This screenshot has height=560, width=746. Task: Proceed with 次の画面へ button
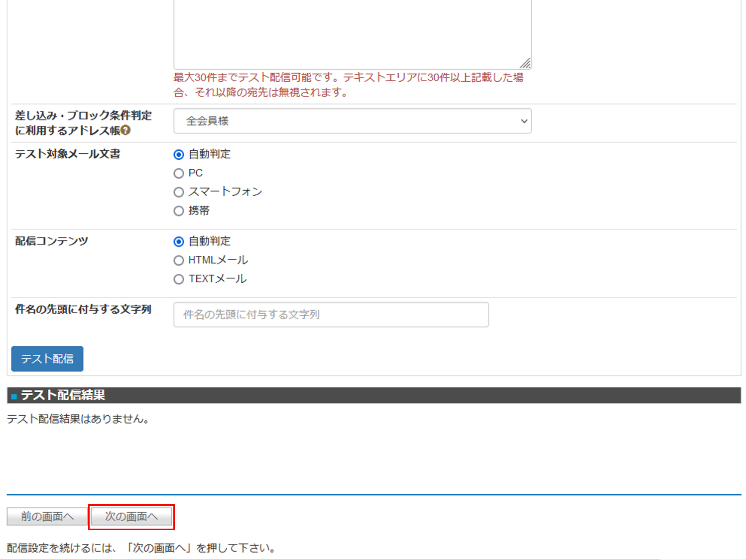click(x=131, y=517)
